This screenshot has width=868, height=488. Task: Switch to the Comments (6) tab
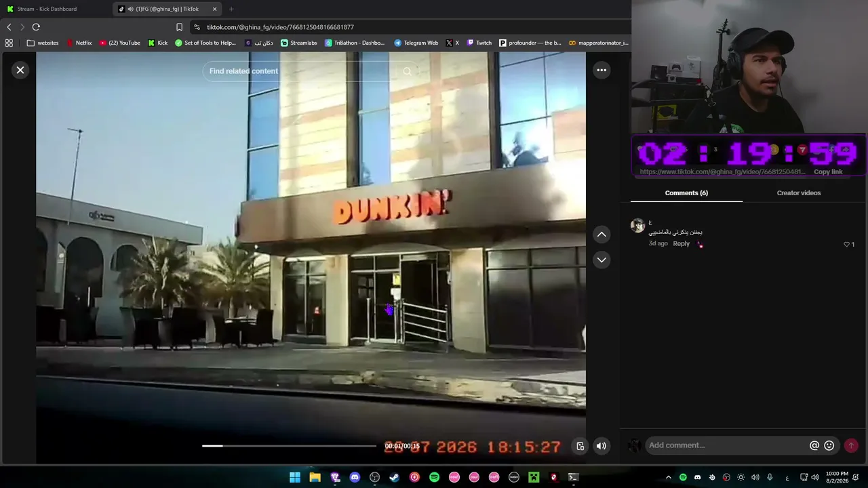click(x=686, y=193)
